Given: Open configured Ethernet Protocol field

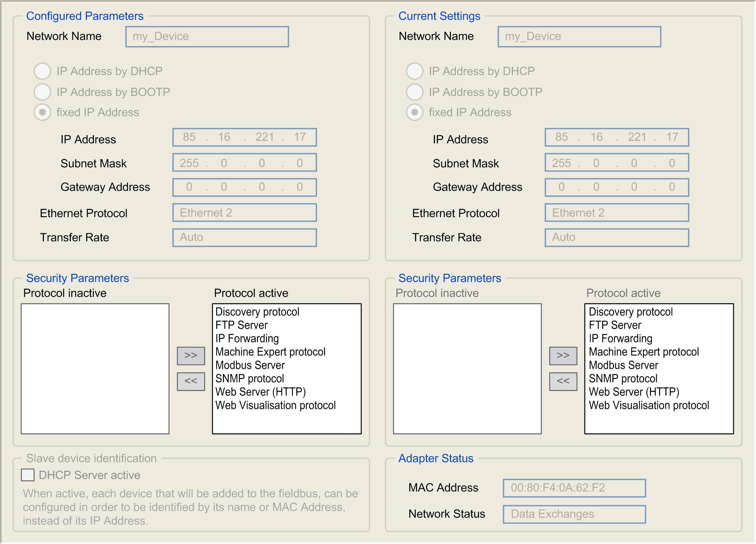Looking at the screenshot, I should click(245, 213).
